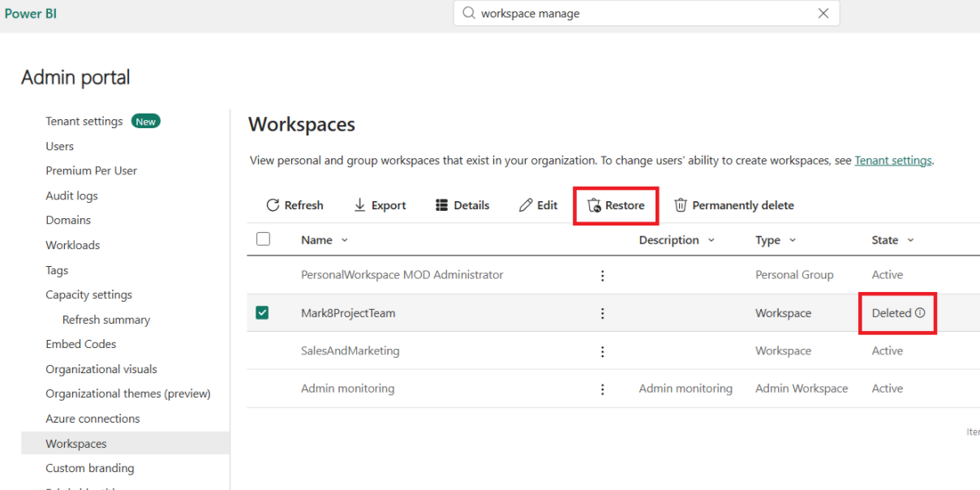
Task: Open more options for Mark8ProjectTeam
Action: [x=602, y=313]
